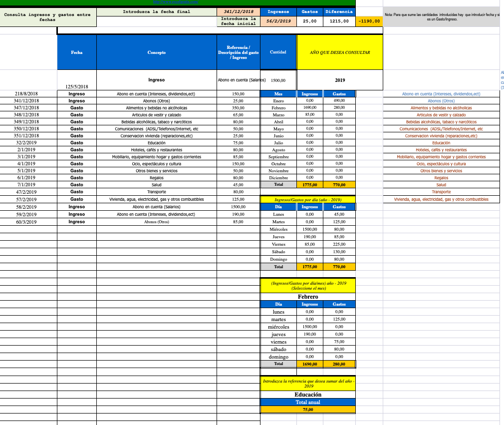Click the Fecha column header
Screen dimensions: 504x425
(77, 52)
